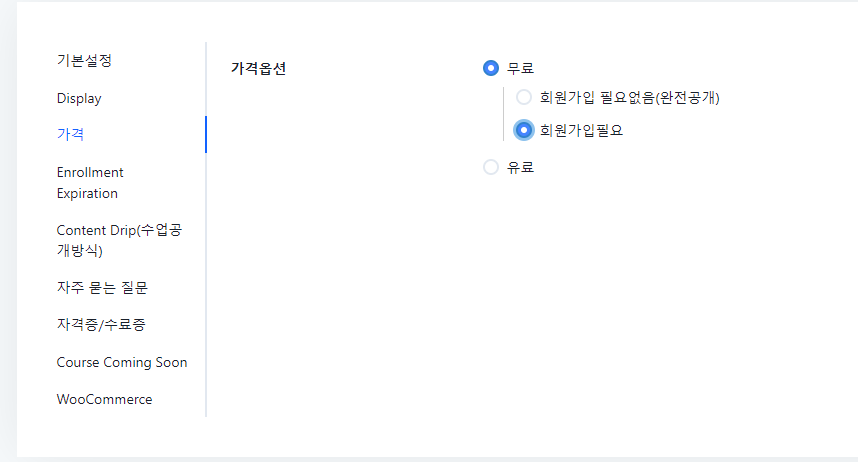Open the Course Coming Soon tab
The width and height of the screenshot is (858, 462).
(x=122, y=362)
